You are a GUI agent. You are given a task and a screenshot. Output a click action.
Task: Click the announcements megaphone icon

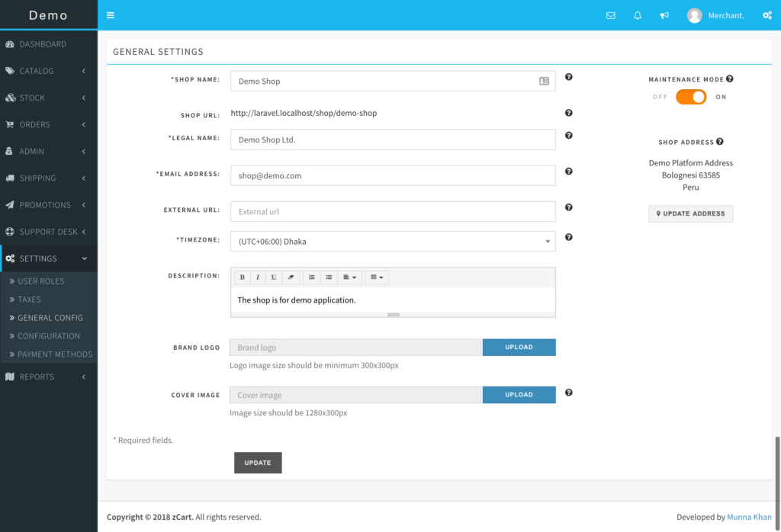(664, 15)
